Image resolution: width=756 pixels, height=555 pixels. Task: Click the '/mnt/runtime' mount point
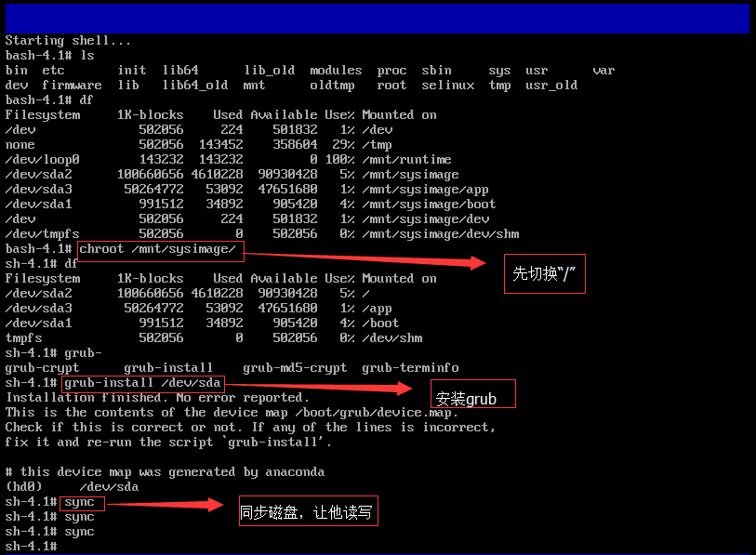tap(406, 160)
